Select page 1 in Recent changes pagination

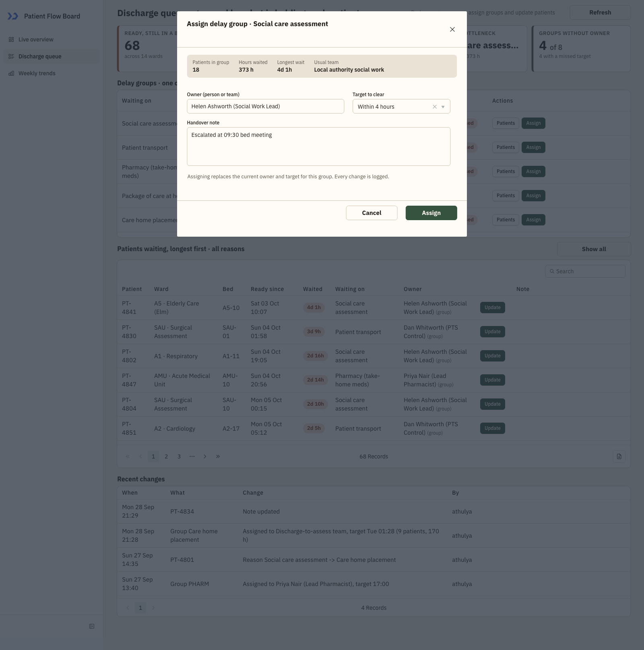click(x=140, y=608)
